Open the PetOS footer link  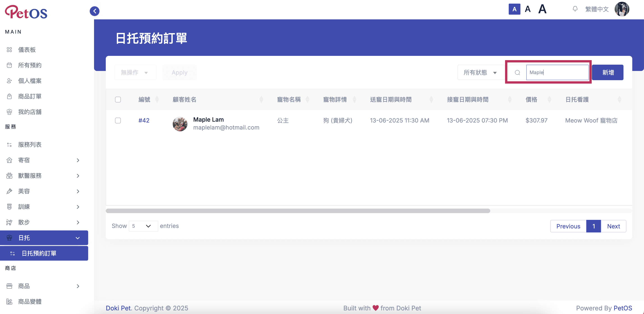coord(623,308)
